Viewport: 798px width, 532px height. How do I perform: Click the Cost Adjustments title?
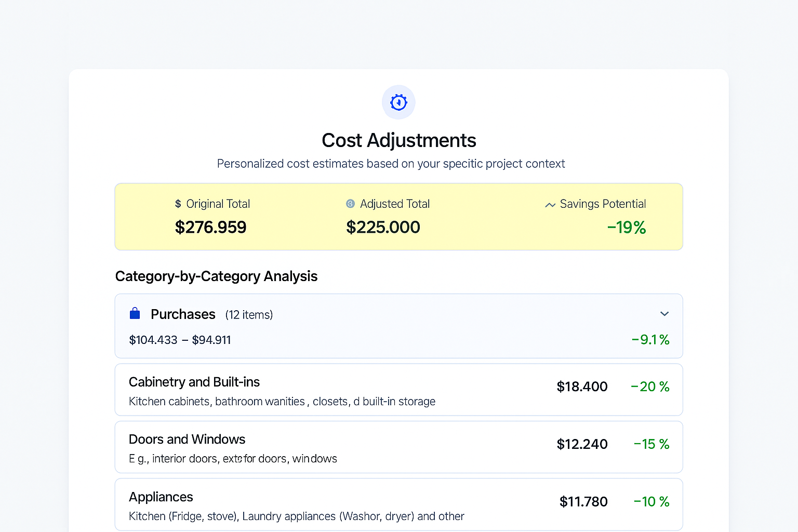pyautogui.click(x=399, y=140)
